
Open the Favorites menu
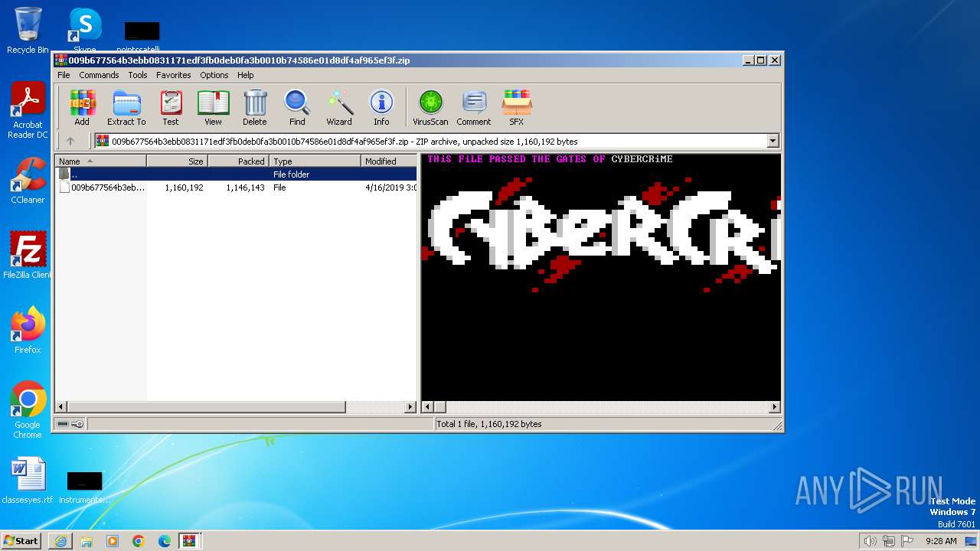tap(174, 75)
